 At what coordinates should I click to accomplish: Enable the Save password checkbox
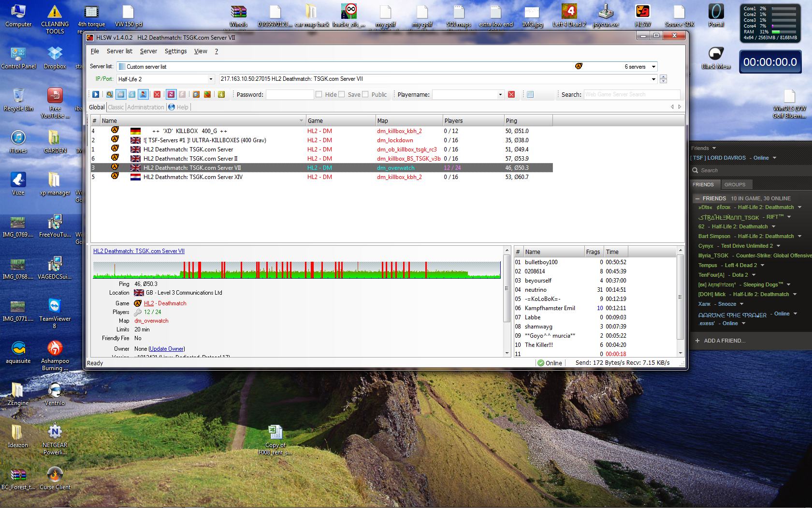342,95
